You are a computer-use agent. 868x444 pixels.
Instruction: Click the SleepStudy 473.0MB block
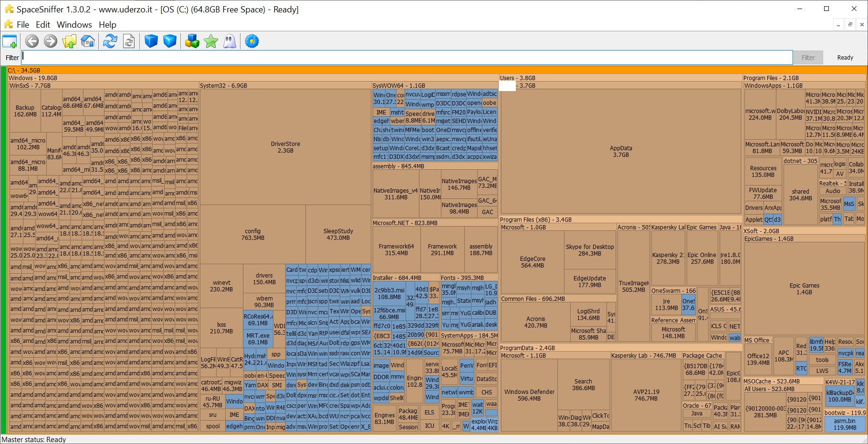click(x=338, y=235)
